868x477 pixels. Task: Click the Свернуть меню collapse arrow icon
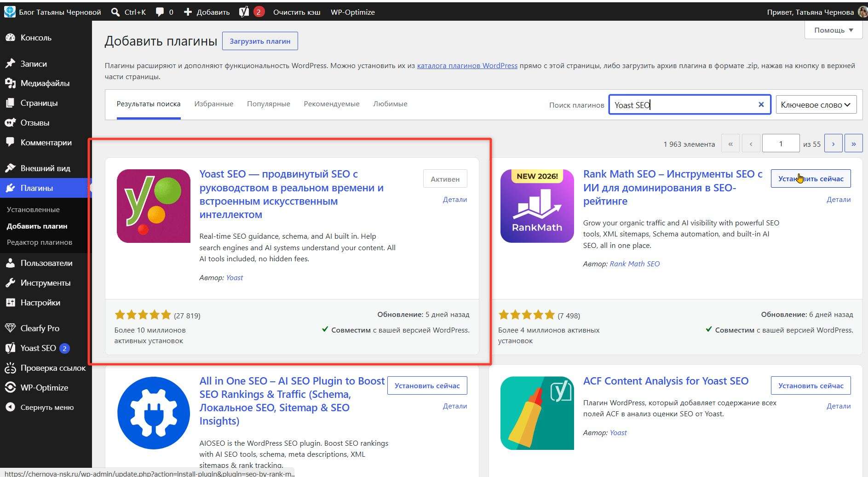click(10, 408)
